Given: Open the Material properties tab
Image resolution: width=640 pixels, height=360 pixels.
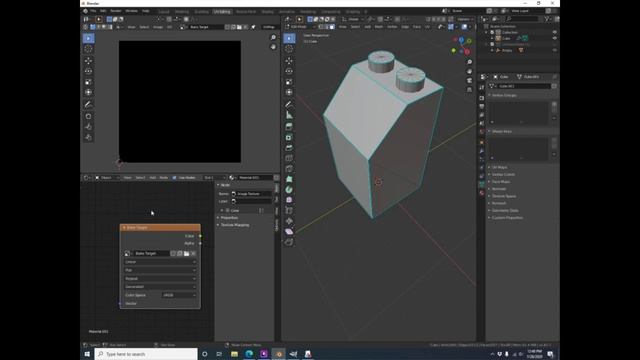Looking at the screenshot, I should point(482,193).
